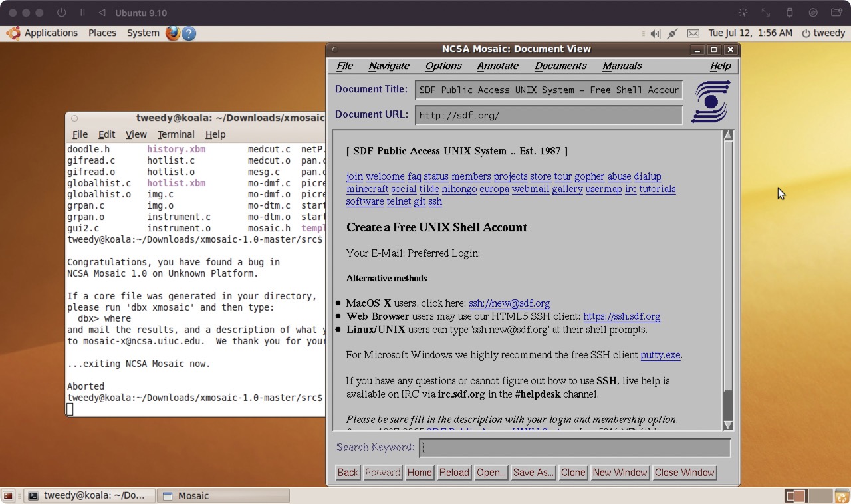Viewport: 851px width, 504px height.
Task: Click the workspace switcher in the bottom panel
Action: (808, 495)
